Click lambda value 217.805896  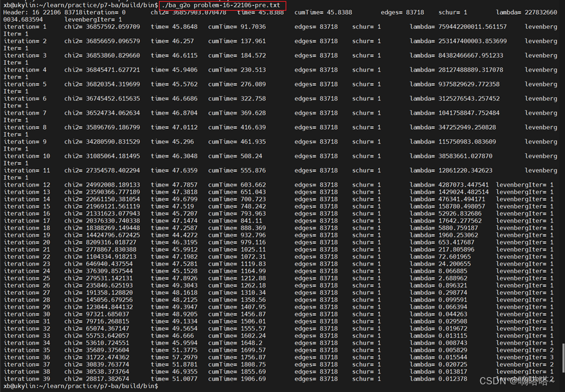456,250
